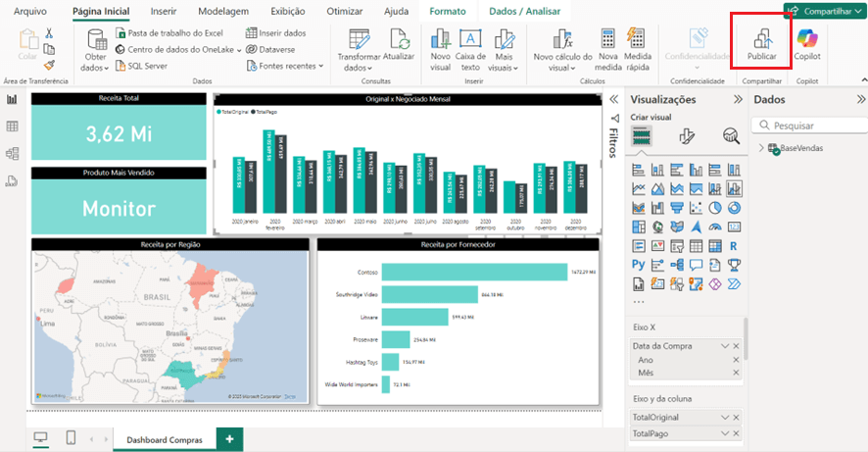Viewport: 868px width, 452px height.
Task: Choose the card visual with 123
Action: click(x=734, y=227)
